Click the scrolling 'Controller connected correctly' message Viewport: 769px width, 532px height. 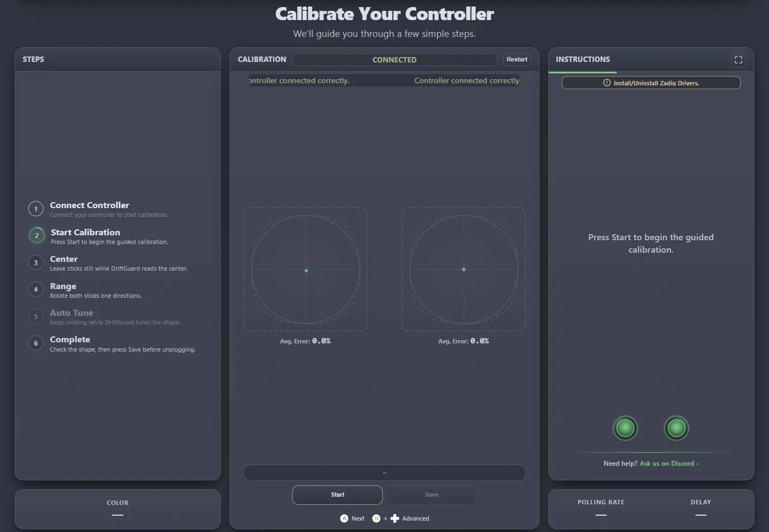click(x=384, y=80)
